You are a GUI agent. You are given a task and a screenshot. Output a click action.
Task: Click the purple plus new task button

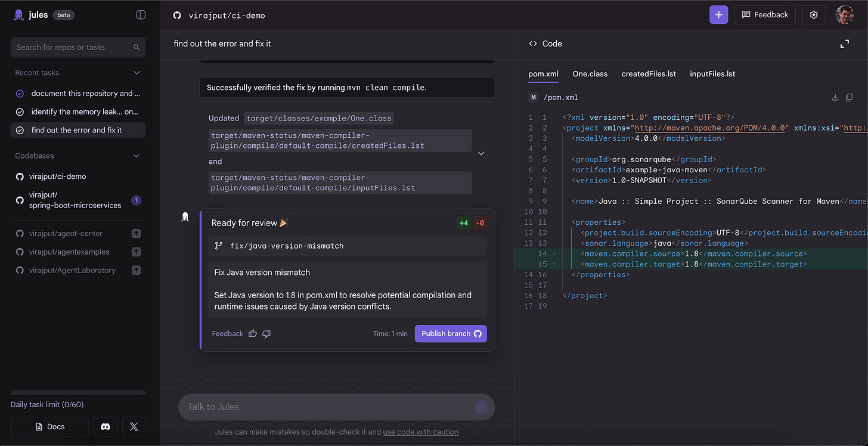click(x=718, y=15)
